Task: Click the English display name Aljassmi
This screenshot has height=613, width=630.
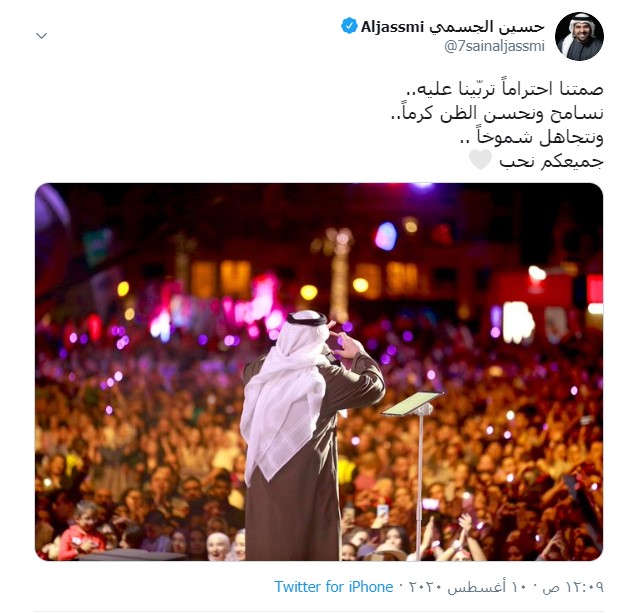Action: [392, 27]
